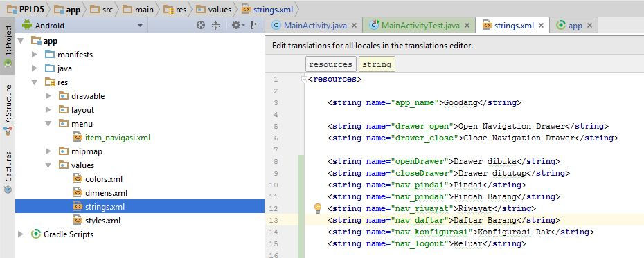This screenshot has width=644, height=258.
Task: Collapse the values folder arrow
Action: (48, 165)
